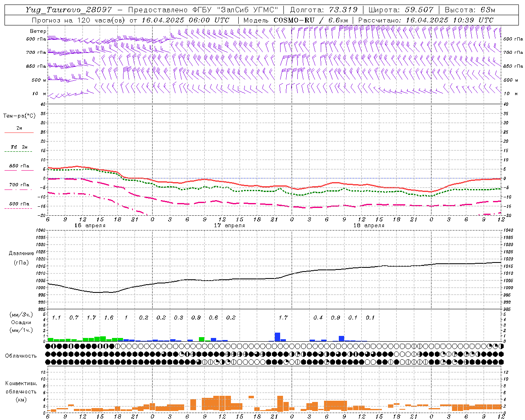Click the Рассчитано: 16.04.2025 10:39 UTC timestamp
Screen dimensions: 525x420
pyautogui.click(x=426, y=20)
